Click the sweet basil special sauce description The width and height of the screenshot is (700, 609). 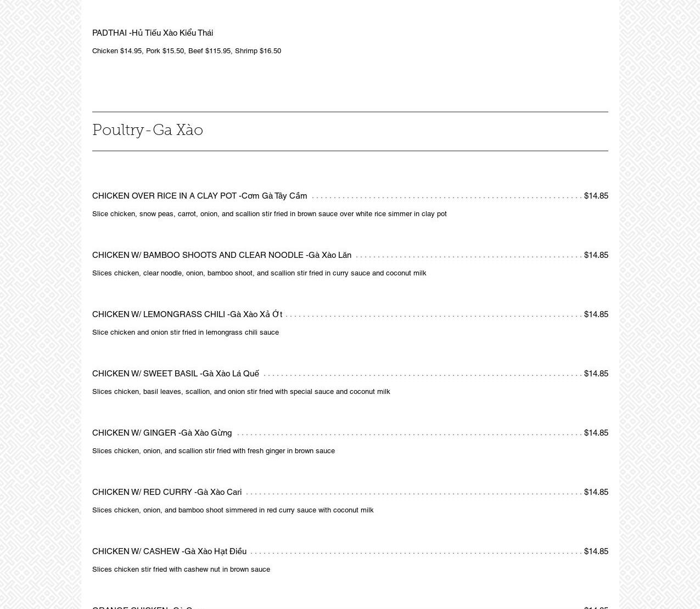pyautogui.click(x=241, y=392)
